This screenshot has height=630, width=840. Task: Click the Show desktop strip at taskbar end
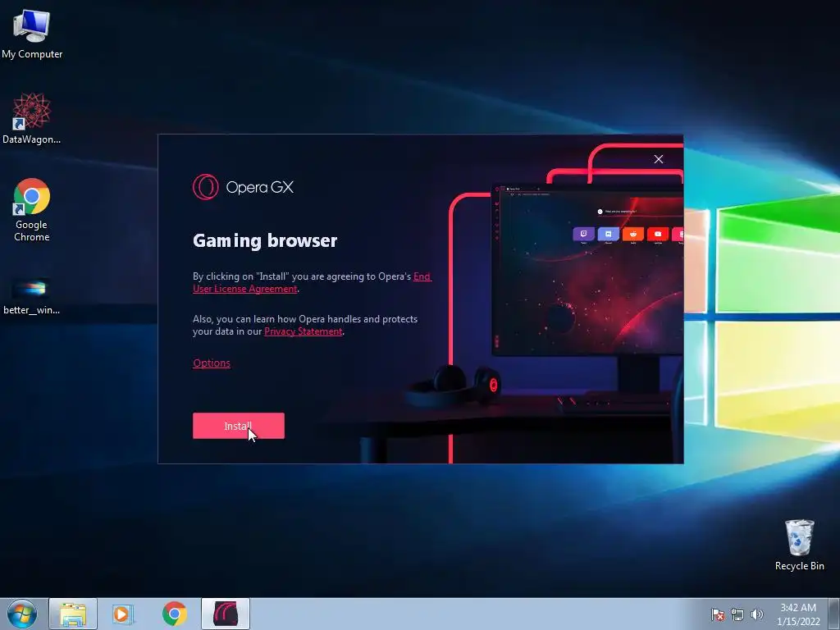pos(836,614)
